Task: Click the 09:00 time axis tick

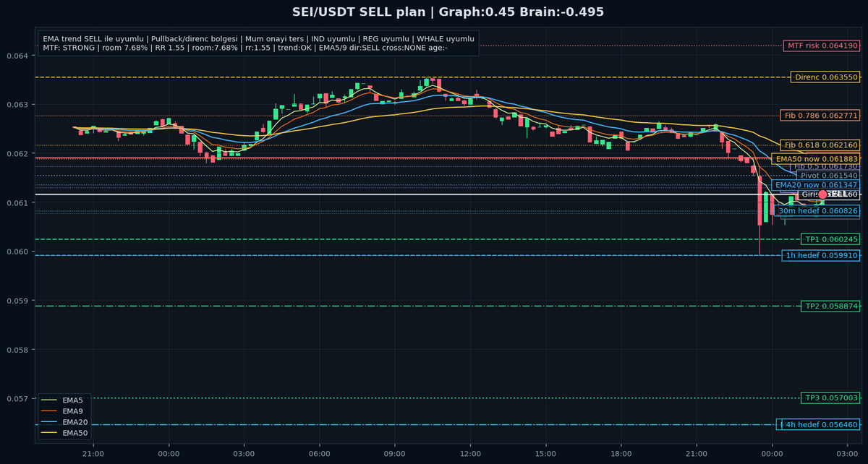Action: pyautogui.click(x=395, y=453)
